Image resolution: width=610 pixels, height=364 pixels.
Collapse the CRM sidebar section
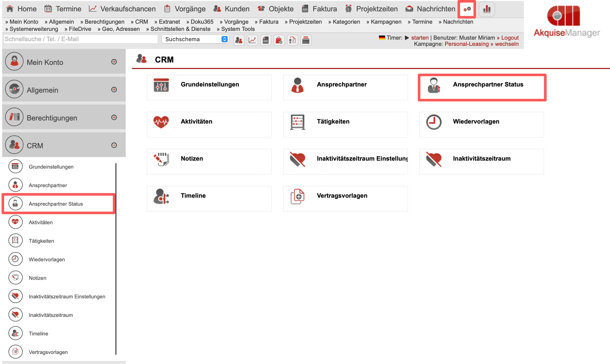pyautogui.click(x=114, y=145)
